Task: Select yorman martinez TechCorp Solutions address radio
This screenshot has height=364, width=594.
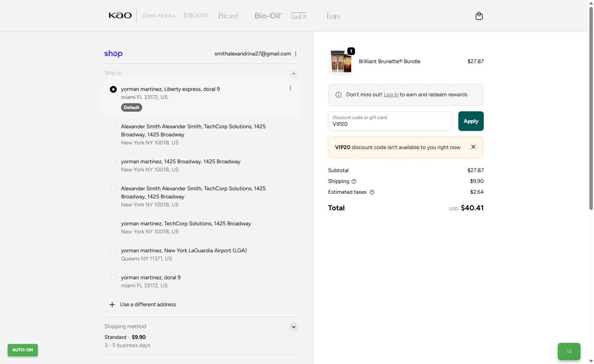Action: 113,224
